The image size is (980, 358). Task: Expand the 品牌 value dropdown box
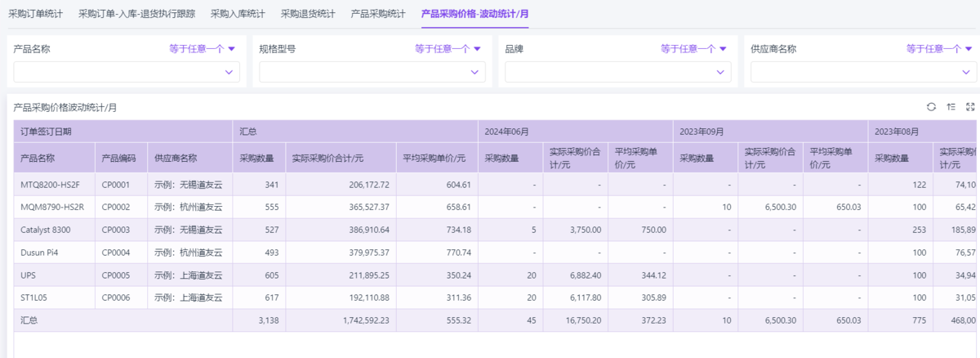(x=618, y=73)
